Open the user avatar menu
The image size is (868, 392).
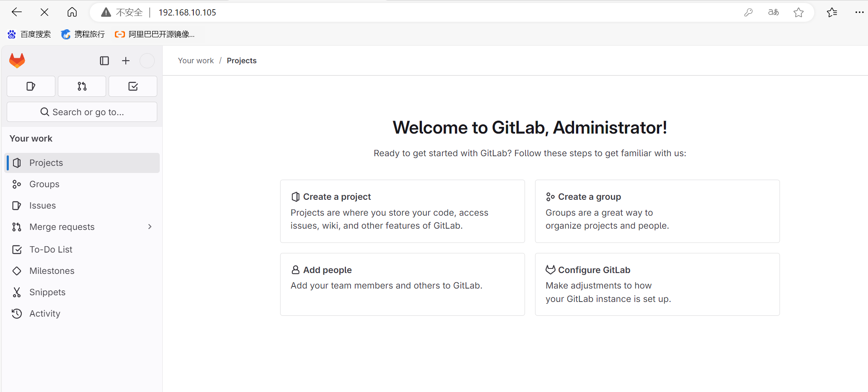147,61
